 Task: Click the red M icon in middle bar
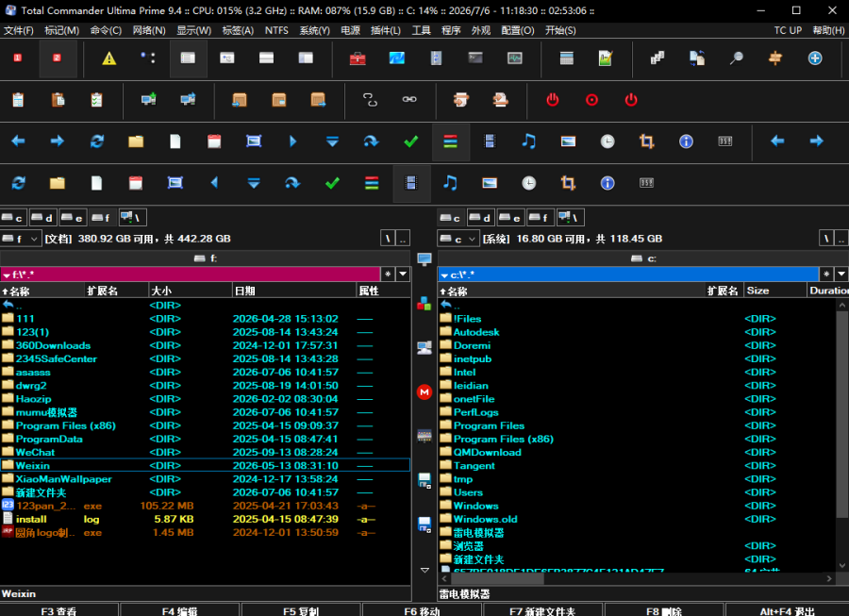(x=424, y=391)
